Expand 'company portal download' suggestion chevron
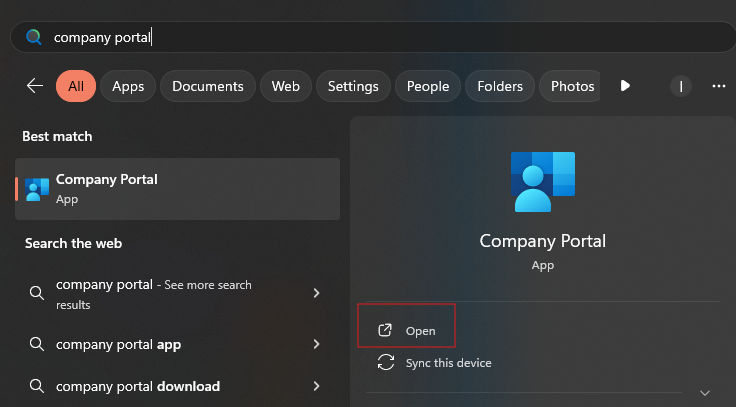The height and width of the screenshot is (407, 736). [x=316, y=386]
